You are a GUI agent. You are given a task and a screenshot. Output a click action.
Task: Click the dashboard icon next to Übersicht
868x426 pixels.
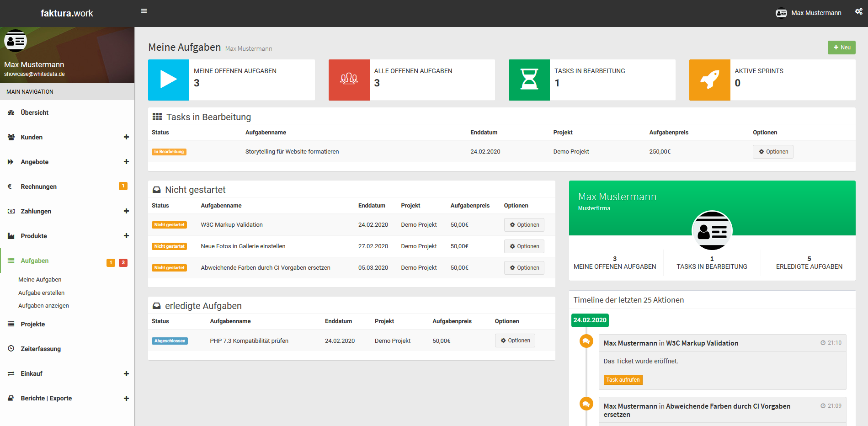click(x=11, y=112)
